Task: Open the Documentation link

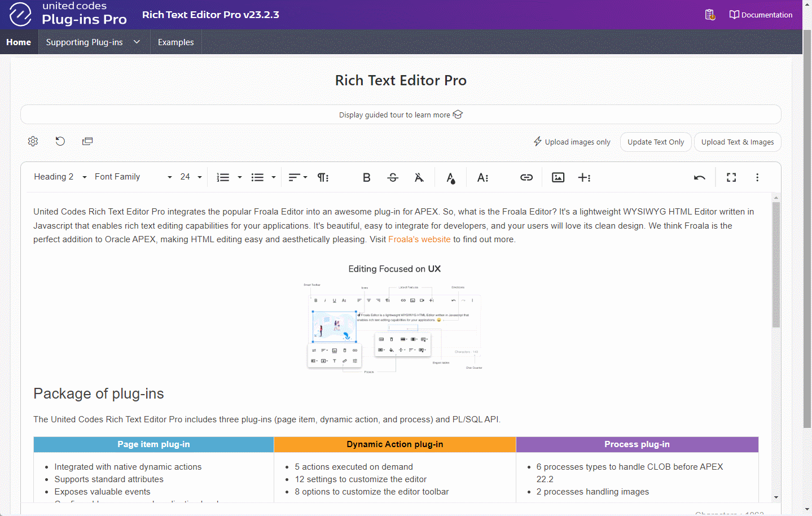Action: 761,15
